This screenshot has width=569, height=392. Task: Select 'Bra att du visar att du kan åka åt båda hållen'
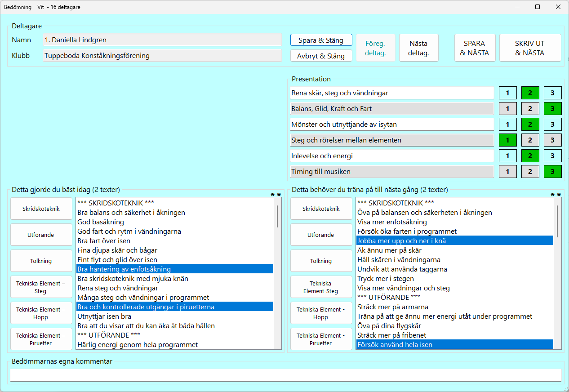pyautogui.click(x=175, y=325)
